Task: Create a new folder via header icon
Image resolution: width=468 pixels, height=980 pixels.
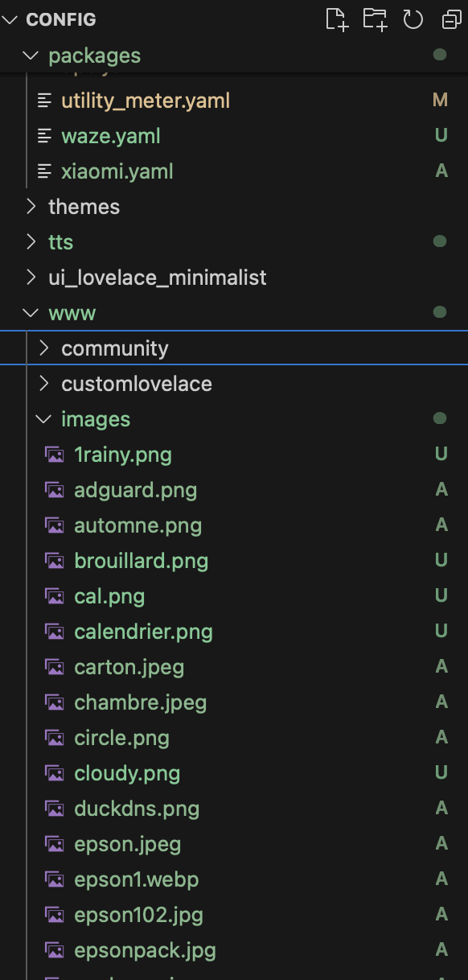Action: 376,19
